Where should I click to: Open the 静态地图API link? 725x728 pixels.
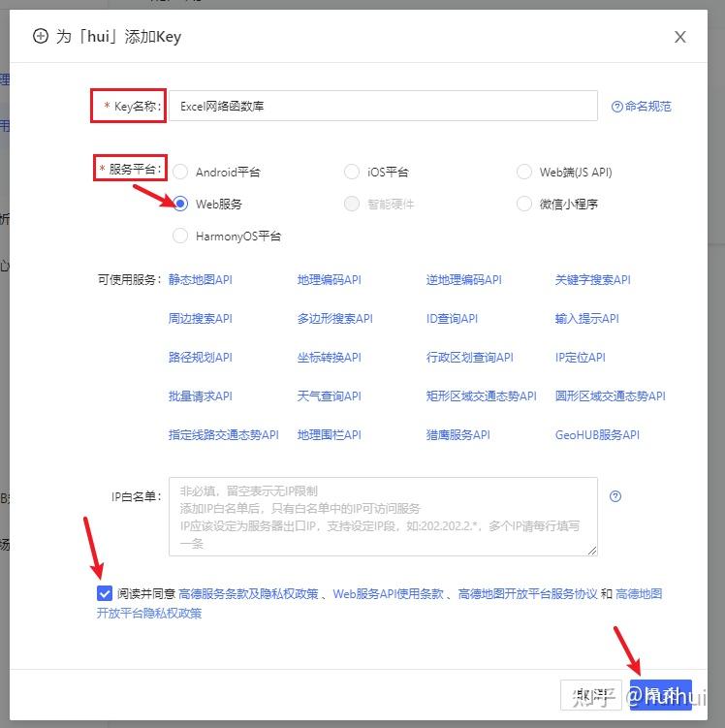coord(200,279)
